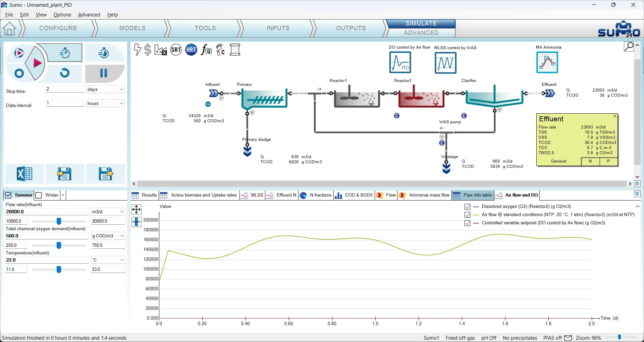This screenshot has height=342, width=644.
Task: Go to the OUTPUTS step
Action: tap(351, 28)
